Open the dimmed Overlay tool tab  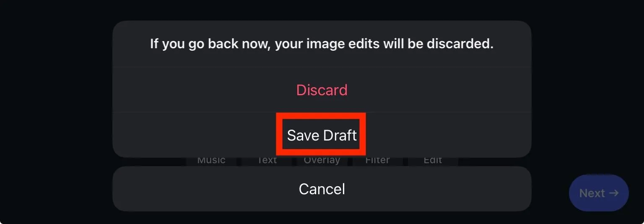(322, 160)
